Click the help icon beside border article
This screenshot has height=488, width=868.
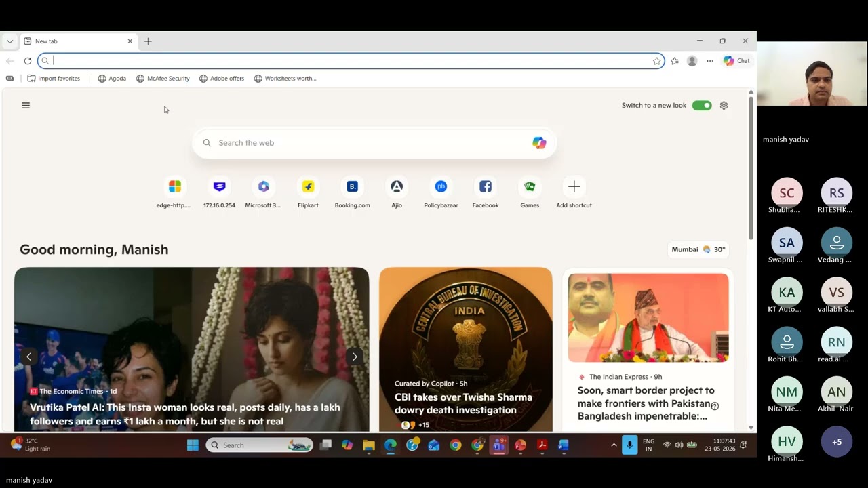715,406
